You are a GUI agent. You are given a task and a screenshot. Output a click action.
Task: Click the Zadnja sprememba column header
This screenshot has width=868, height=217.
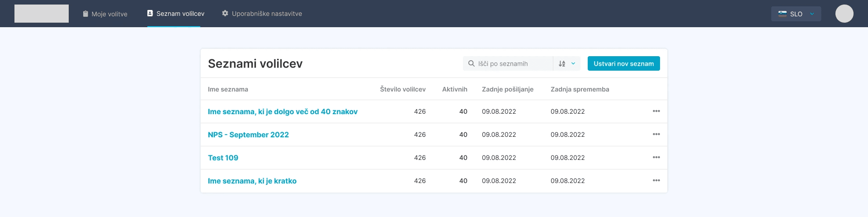coord(580,89)
